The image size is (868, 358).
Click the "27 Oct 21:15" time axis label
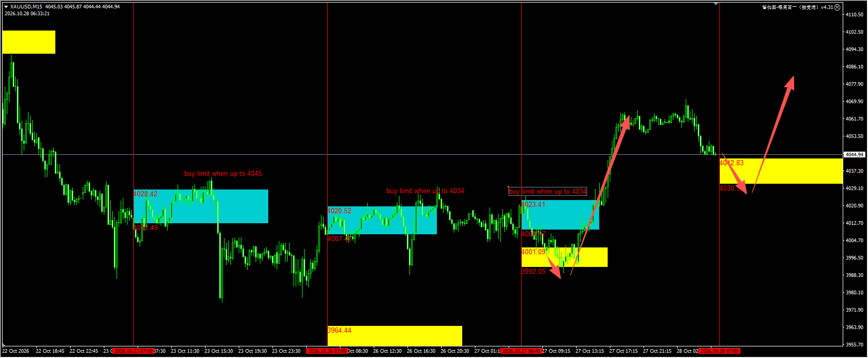click(x=657, y=351)
